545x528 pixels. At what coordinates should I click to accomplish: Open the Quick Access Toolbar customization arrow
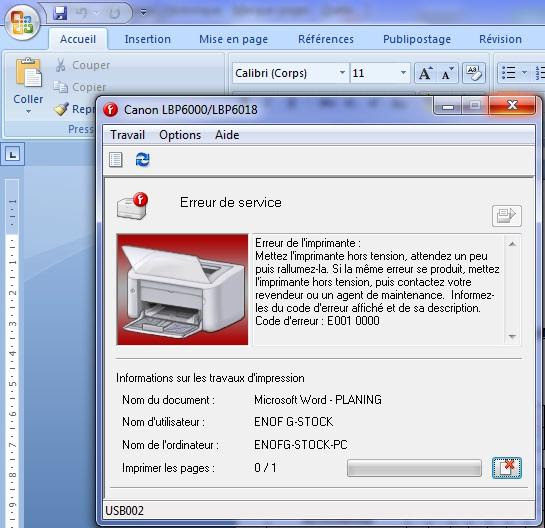click(x=143, y=13)
